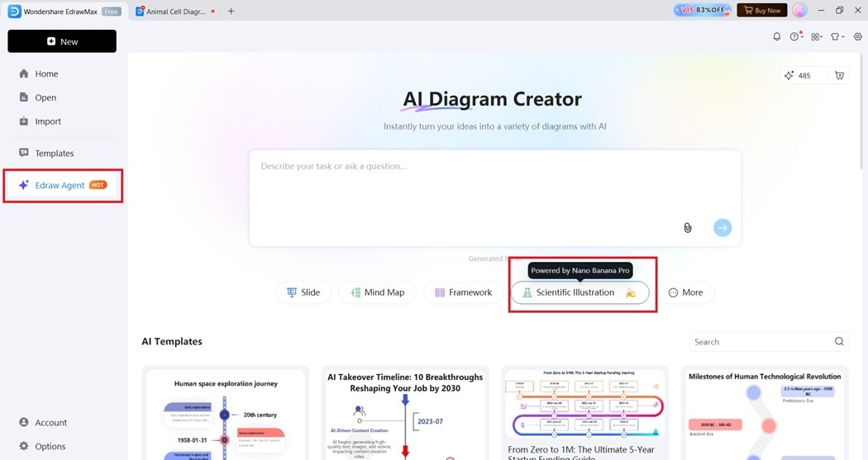The image size is (868, 460).
Task: Click the paperclip attach icon
Action: pos(688,228)
